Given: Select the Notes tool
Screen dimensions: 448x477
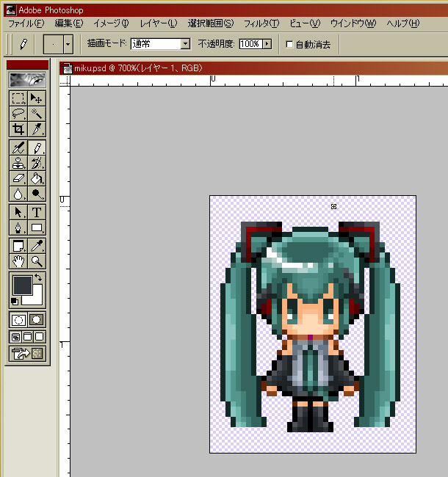Looking at the screenshot, I should (x=18, y=246).
